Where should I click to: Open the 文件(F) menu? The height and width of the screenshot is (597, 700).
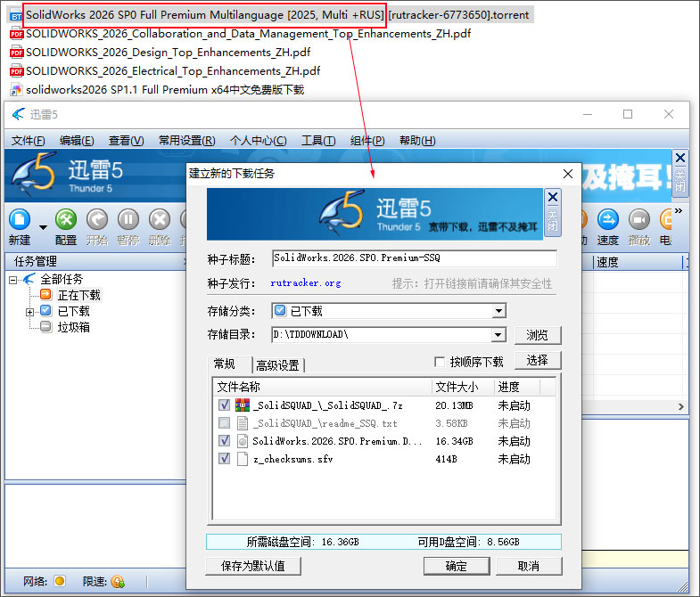(28, 141)
